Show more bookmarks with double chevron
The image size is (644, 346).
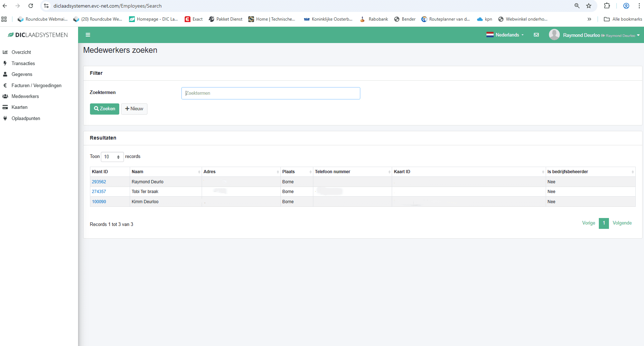pos(589,19)
